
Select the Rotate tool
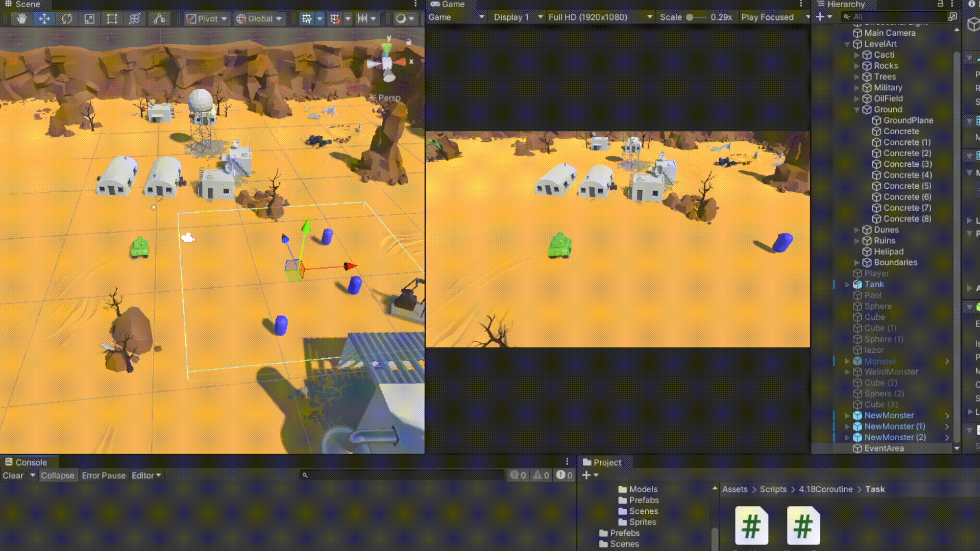tap(67, 19)
